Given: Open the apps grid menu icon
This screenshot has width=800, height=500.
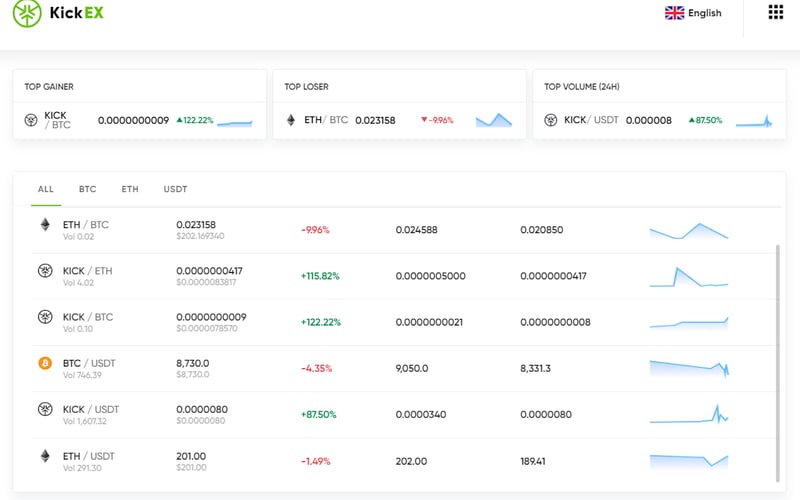Looking at the screenshot, I should point(776,12).
